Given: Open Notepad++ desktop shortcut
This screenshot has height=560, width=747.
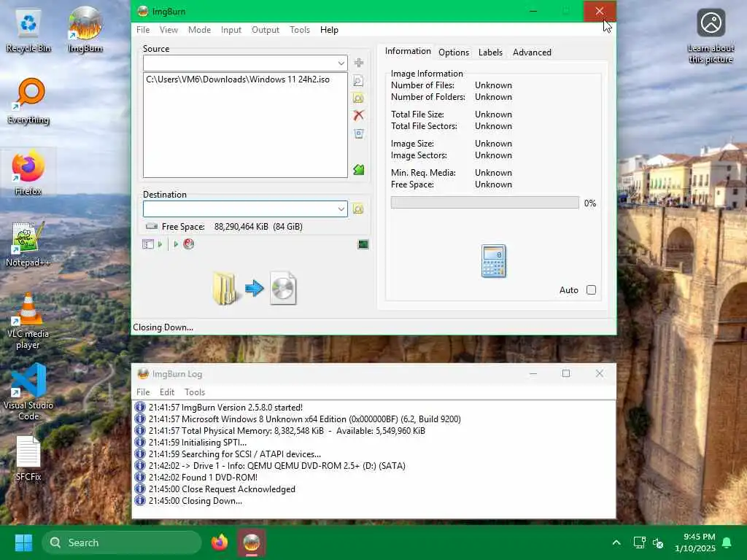Looking at the screenshot, I should pyautogui.click(x=28, y=244).
